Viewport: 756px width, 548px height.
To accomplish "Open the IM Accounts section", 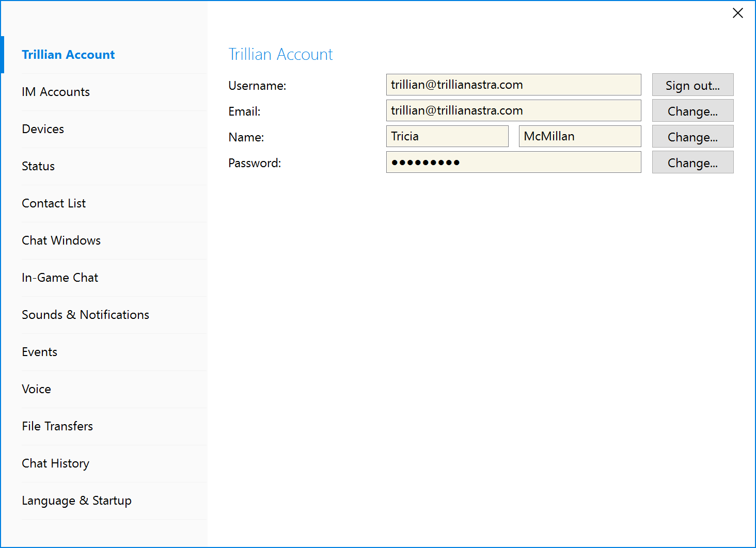I will pos(104,92).
